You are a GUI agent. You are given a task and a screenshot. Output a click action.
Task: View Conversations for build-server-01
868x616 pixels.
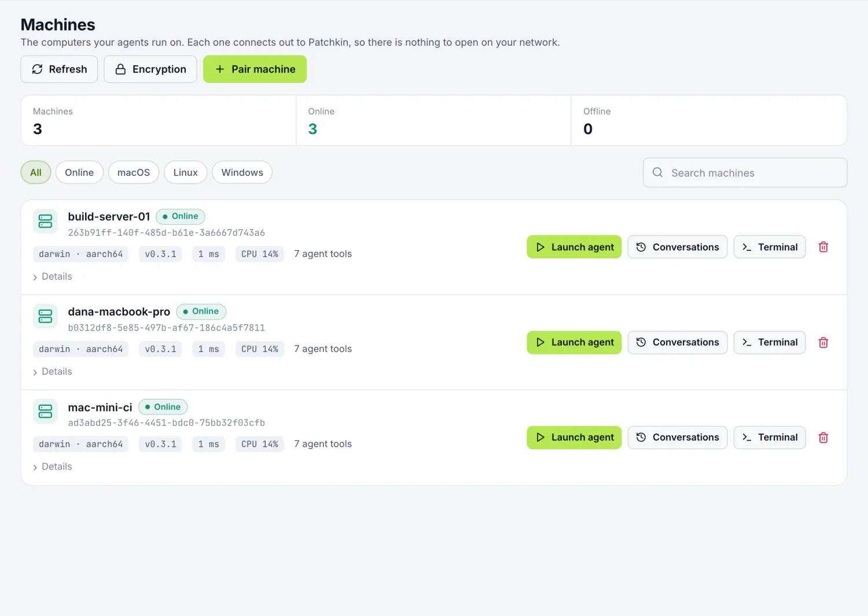tap(678, 247)
